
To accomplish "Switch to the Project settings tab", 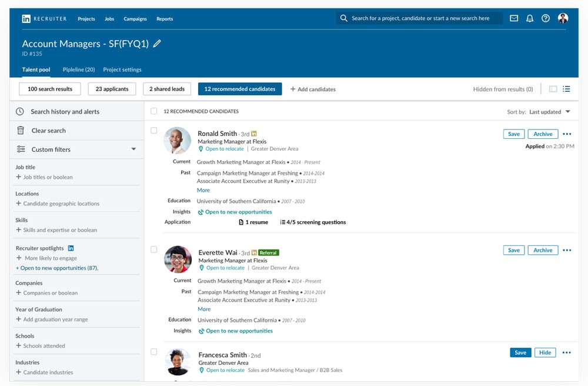I will point(122,69).
